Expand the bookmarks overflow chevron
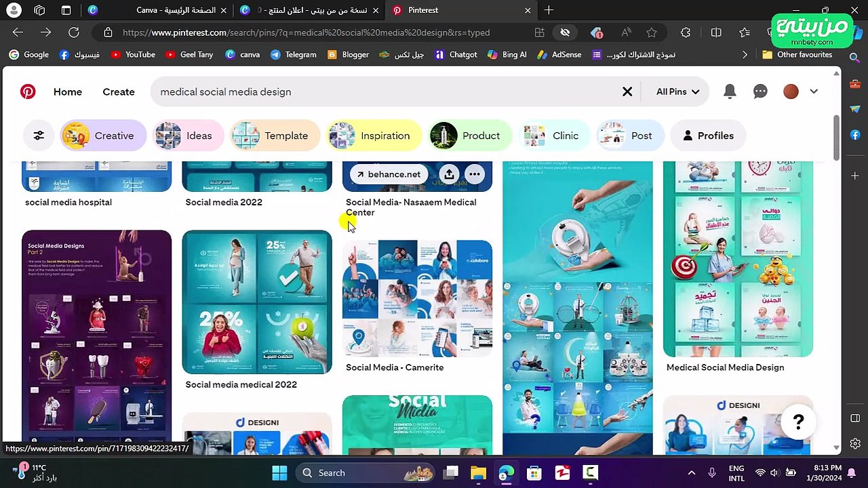Viewport: 868px width, 488px height. 745,54
